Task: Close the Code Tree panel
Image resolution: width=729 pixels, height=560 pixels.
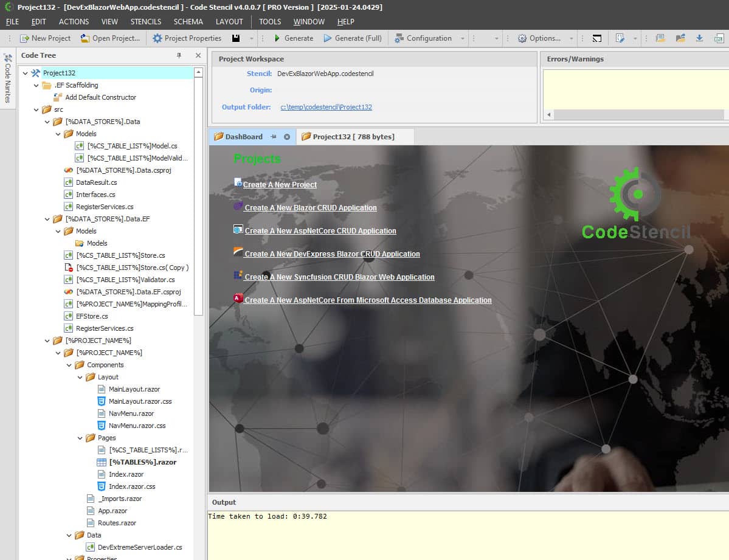Action: [198, 55]
